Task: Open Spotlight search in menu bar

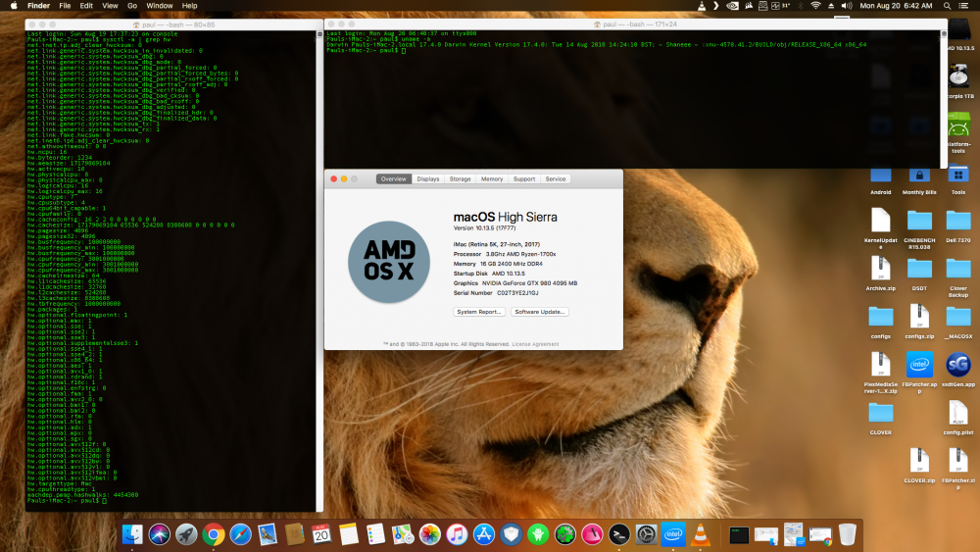Action: 947,6
